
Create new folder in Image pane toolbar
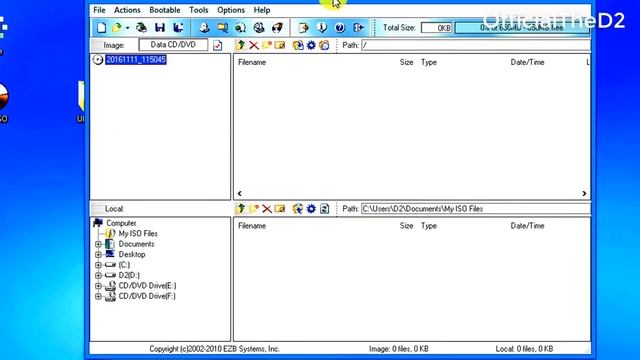pyautogui.click(x=267, y=45)
